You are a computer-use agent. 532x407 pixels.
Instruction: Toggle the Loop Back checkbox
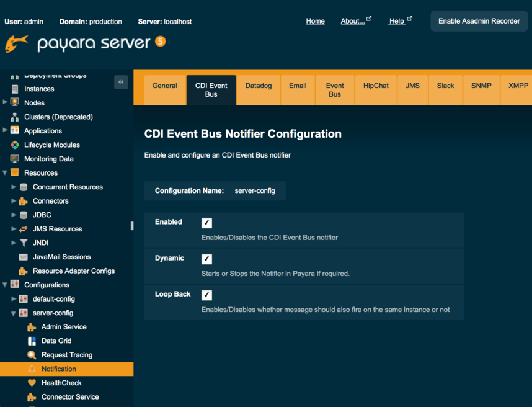(206, 295)
